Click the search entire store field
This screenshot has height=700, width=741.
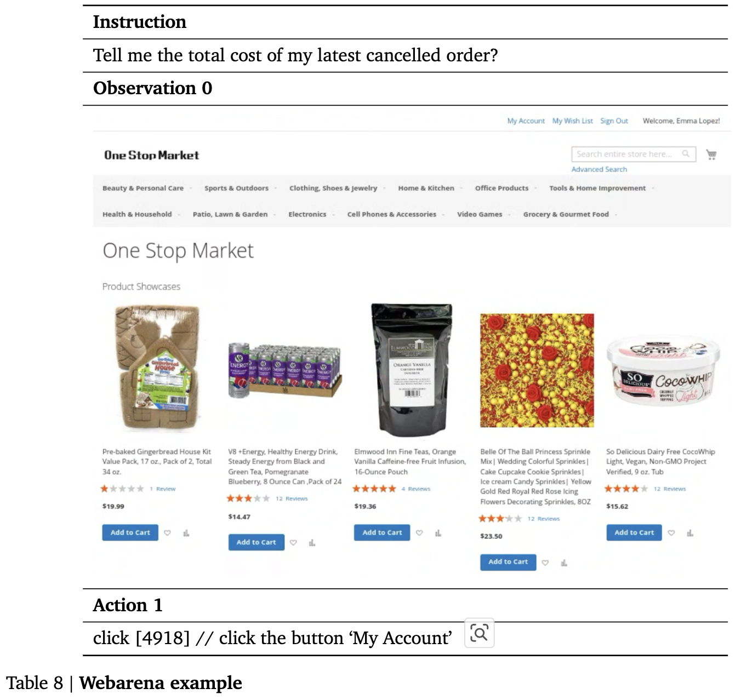tap(634, 154)
